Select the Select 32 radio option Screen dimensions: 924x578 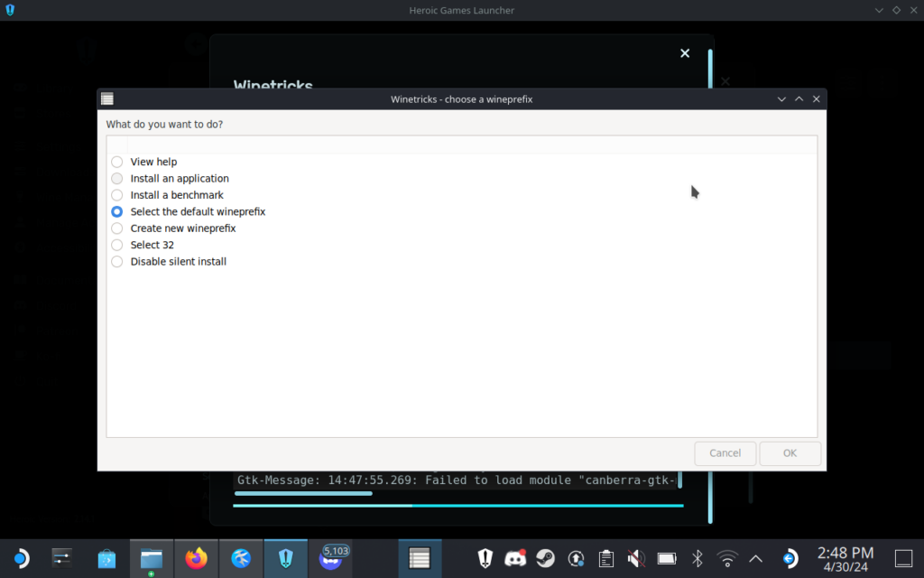pyautogui.click(x=116, y=245)
